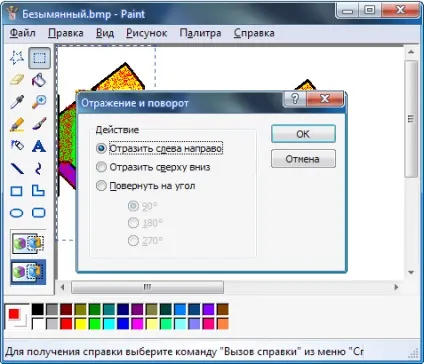This screenshot has height=364, width=424.
Task: Choose the 90° rotation radio button
Action: pyautogui.click(x=133, y=206)
